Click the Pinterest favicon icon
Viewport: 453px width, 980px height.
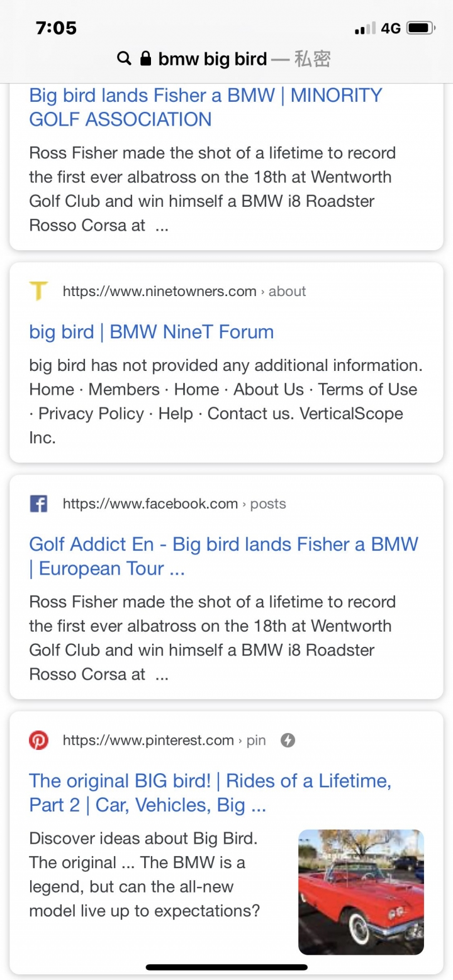[39, 741]
